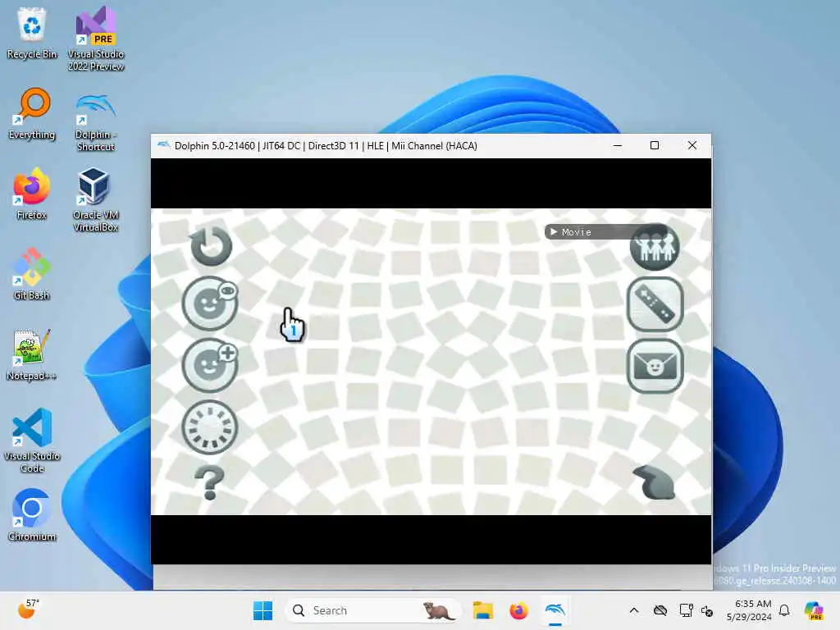Select Visual Studio Code desktop icon
The image size is (840, 630).
(32, 441)
